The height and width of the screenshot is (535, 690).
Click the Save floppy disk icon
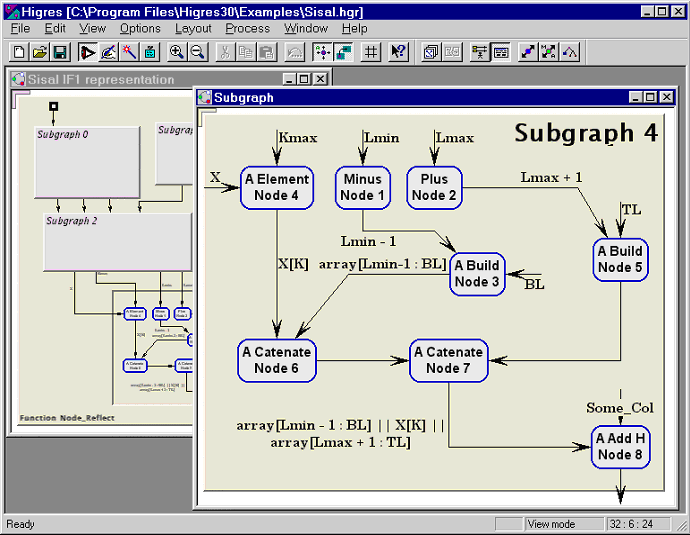(60, 52)
